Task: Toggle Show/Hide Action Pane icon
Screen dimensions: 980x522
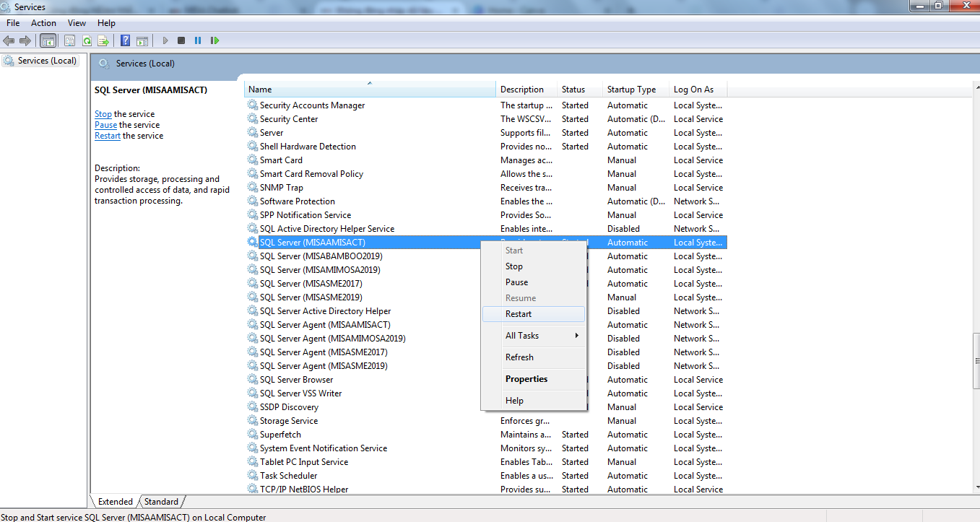Action: tap(142, 40)
